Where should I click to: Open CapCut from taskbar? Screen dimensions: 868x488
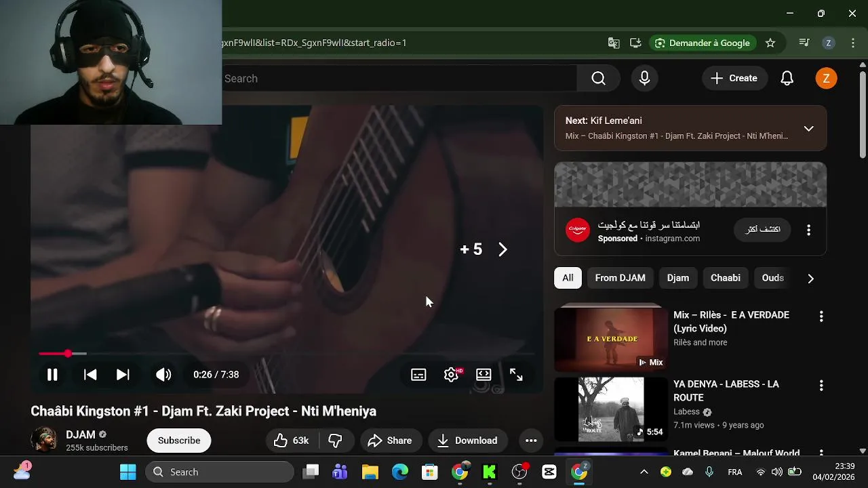point(549,472)
